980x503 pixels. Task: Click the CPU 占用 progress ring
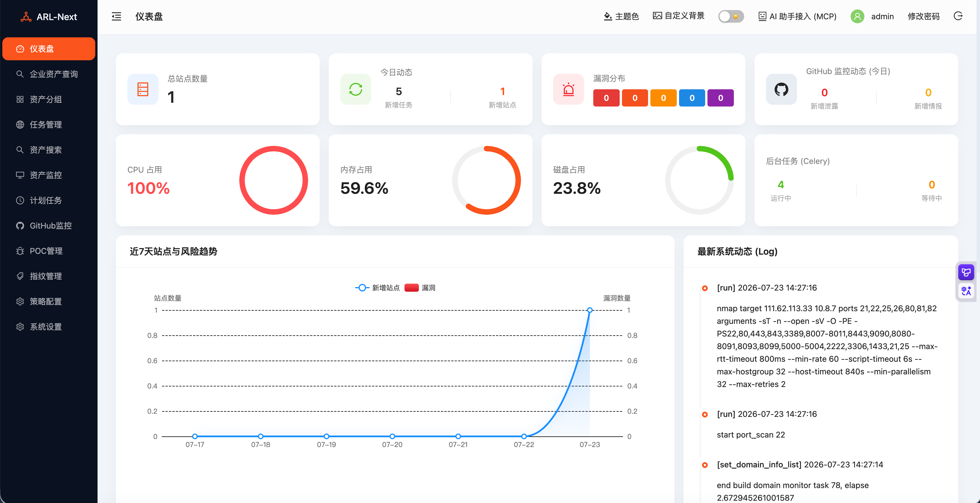point(273,180)
